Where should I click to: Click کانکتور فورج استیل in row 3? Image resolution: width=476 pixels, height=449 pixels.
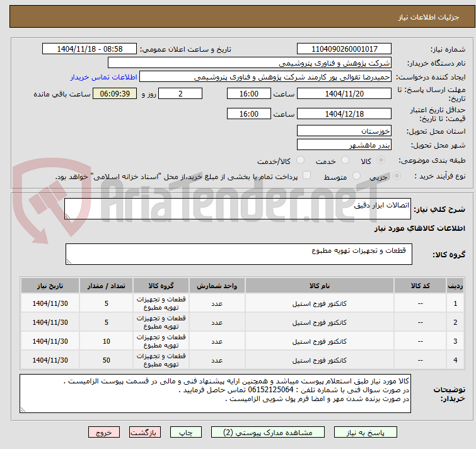click(x=320, y=341)
